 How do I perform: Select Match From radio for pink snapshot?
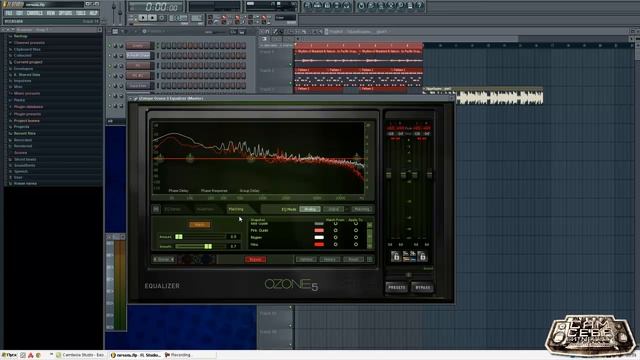point(336,231)
